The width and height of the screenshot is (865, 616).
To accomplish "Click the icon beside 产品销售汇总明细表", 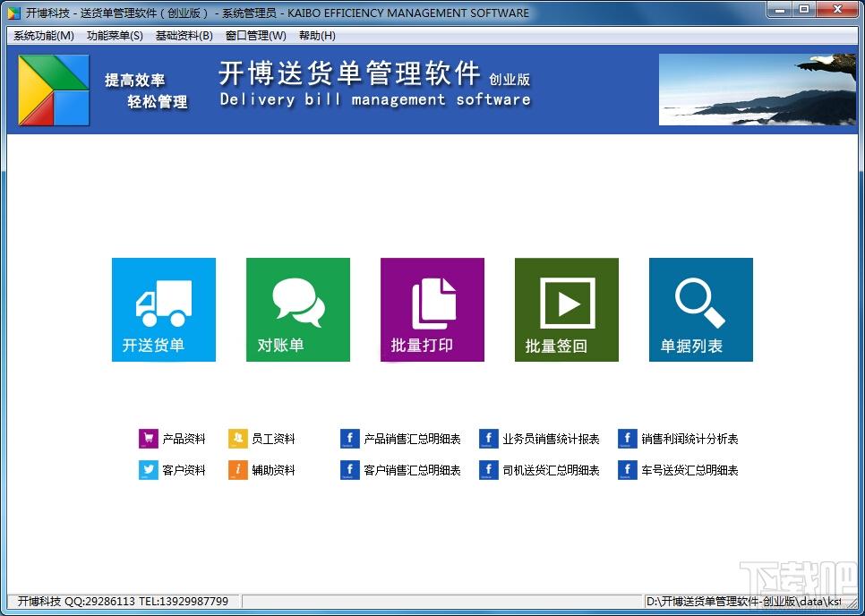I will 350,439.
